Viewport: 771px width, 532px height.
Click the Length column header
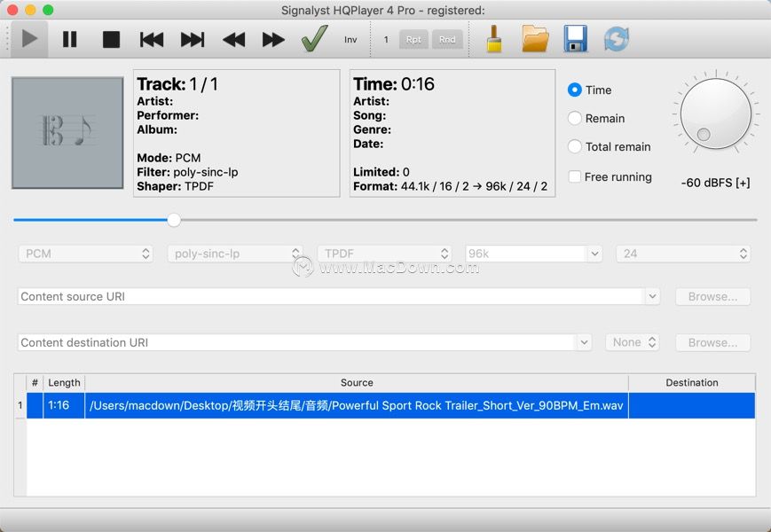point(64,383)
